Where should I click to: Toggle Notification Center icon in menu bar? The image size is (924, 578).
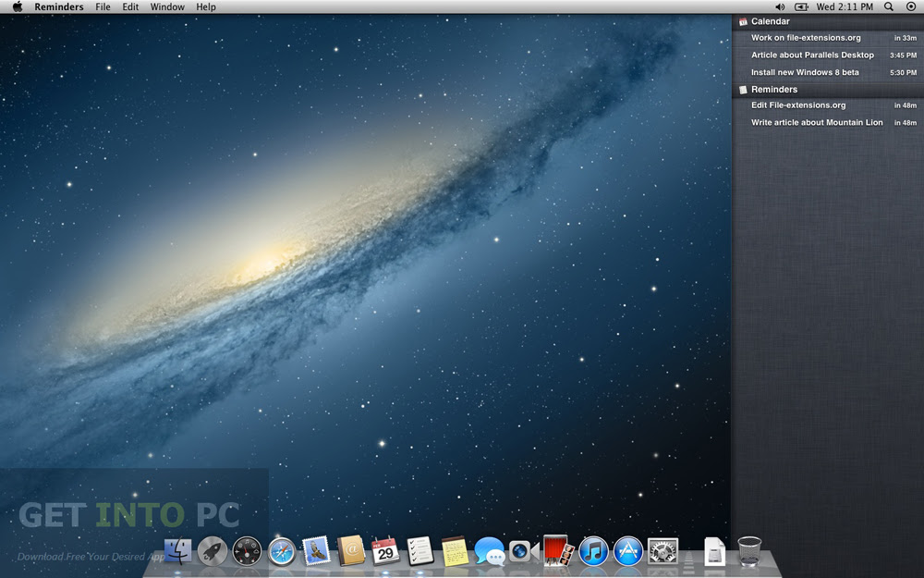(x=910, y=6)
